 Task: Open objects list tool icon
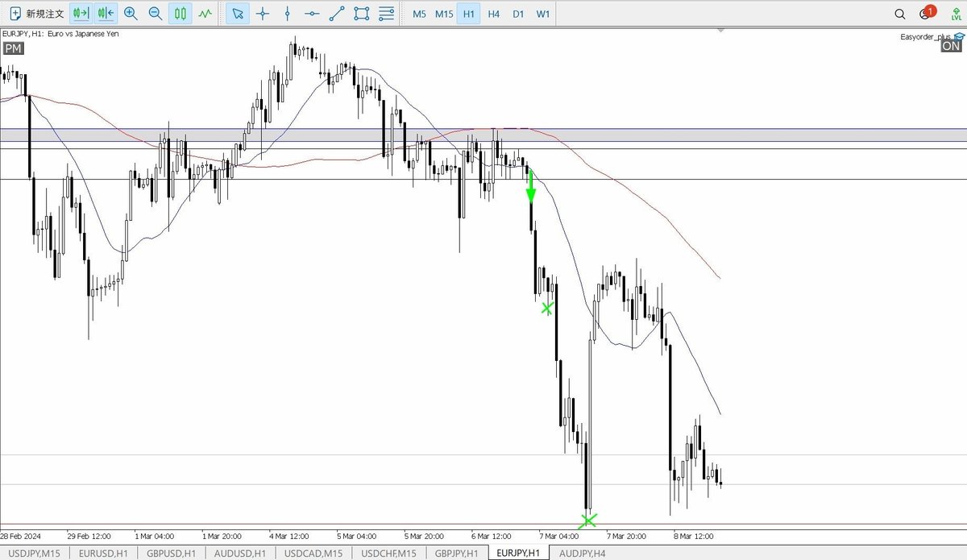(387, 14)
